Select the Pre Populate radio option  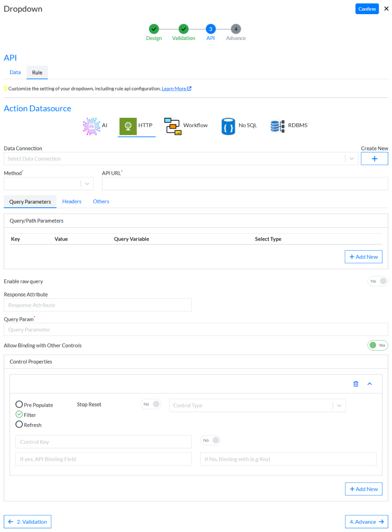click(19, 405)
